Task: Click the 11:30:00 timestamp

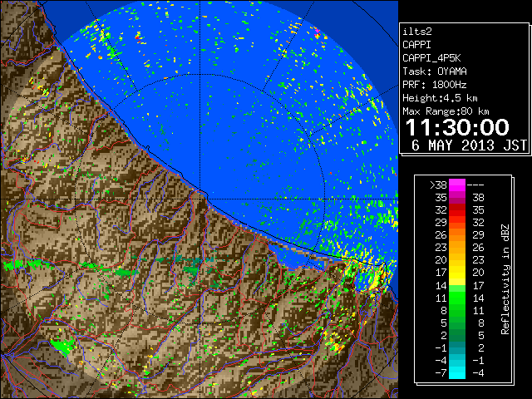Action: (x=457, y=127)
